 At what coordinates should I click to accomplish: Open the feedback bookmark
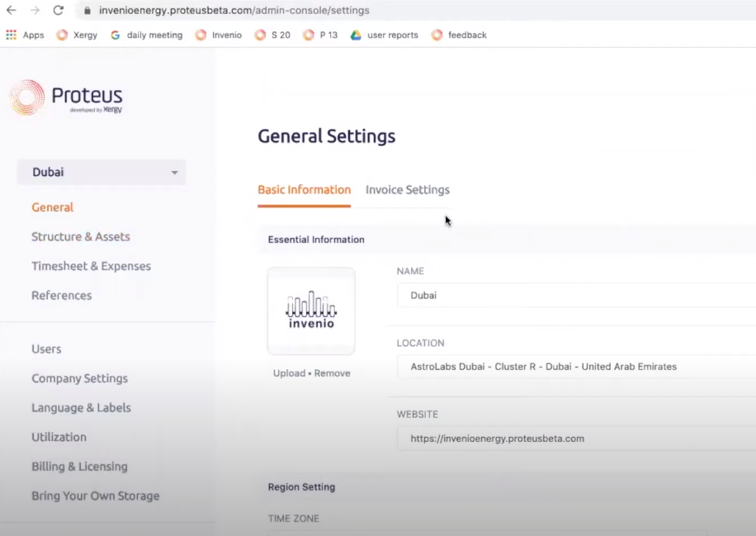pyautogui.click(x=459, y=35)
